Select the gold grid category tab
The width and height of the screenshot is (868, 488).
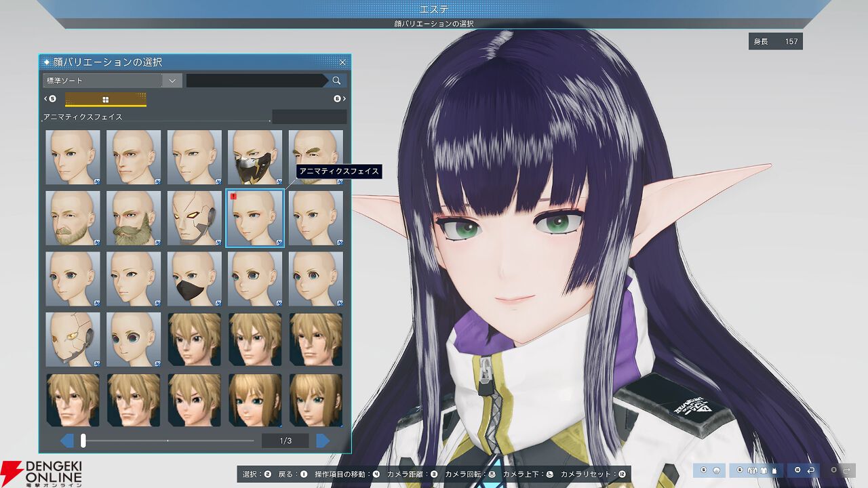tap(106, 100)
